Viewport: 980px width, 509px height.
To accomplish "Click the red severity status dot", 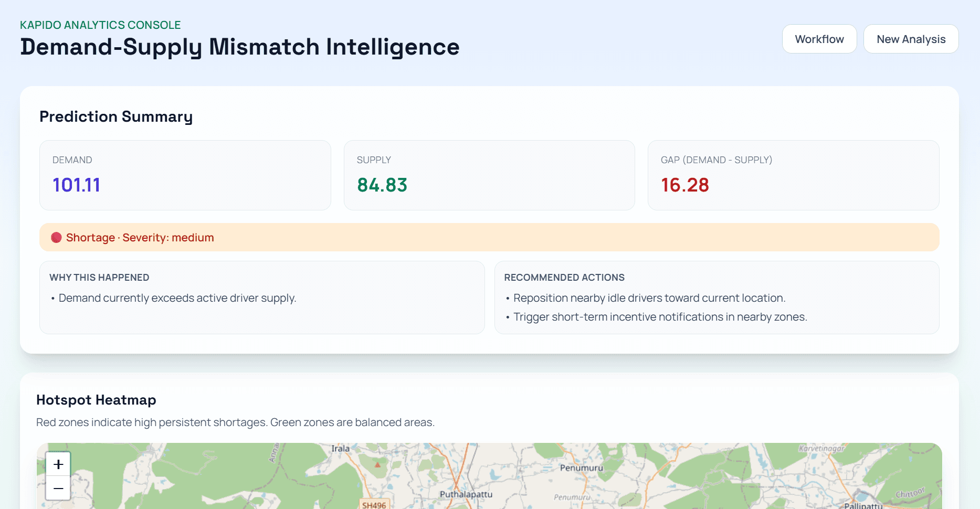I will pyautogui.click(x=56, y=237).
